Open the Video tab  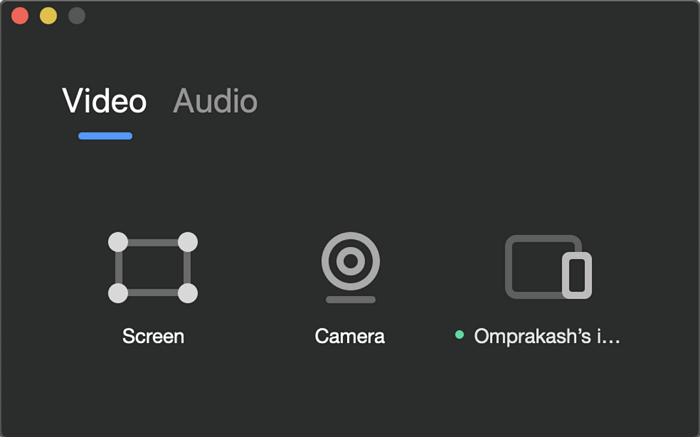point(104,101)
